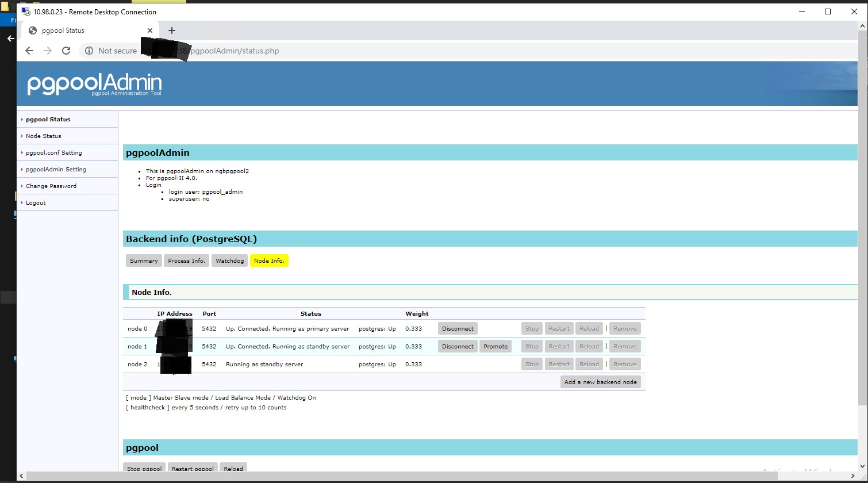Click the login user pgpool_admin text
This screenshot has width=868, height=483.
point(206,191)
